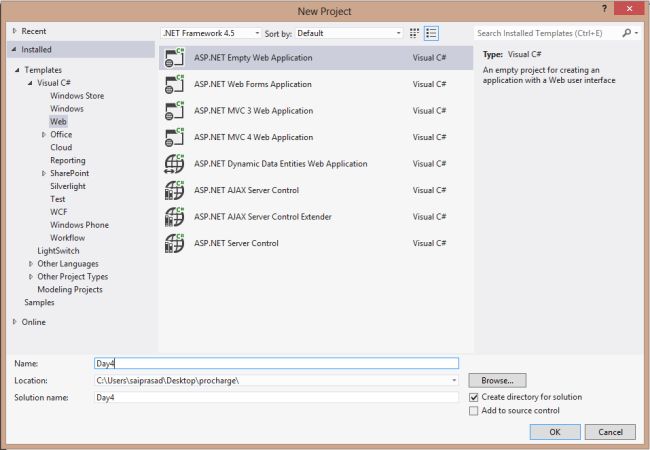Click the ASP.NET MVC 4 Web Application icon
The width and height of the screenshot is (650, 450).
click(174, 137)
